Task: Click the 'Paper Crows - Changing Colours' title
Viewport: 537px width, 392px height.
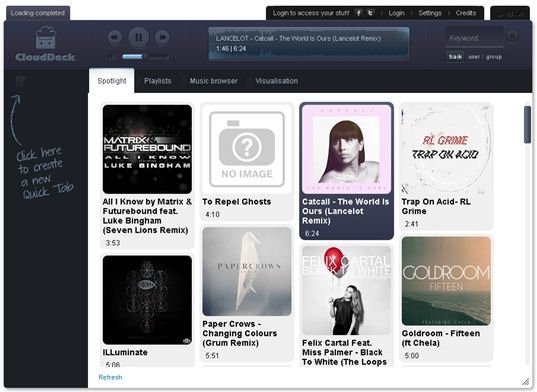Action: pos(240,333)
